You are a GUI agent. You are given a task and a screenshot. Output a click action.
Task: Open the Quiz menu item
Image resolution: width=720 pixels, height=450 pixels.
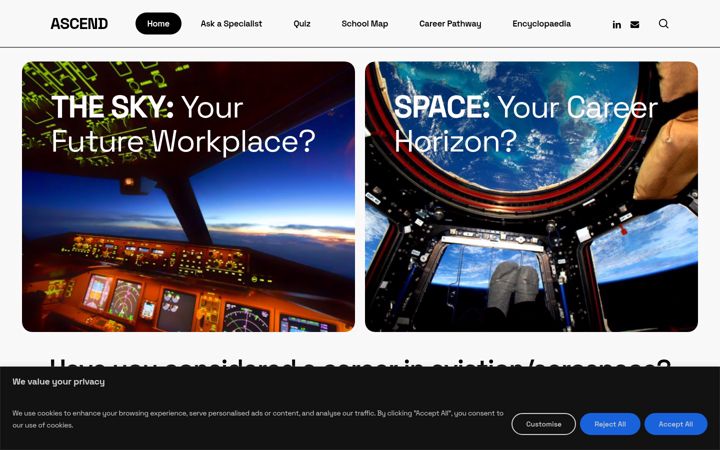pyautogui.click(x=302, y=23)
